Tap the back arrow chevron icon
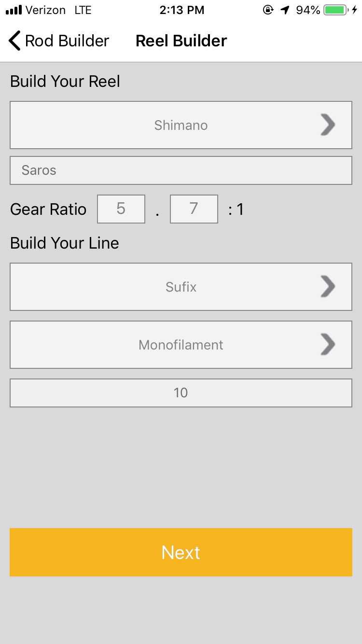The image size is (362, 644). [15, 41]
